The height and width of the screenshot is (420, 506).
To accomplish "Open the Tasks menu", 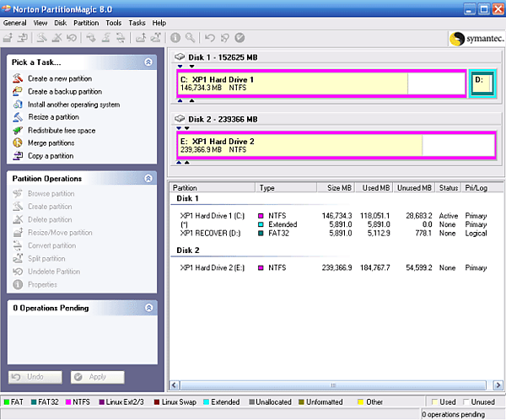I will pos(137,23).
